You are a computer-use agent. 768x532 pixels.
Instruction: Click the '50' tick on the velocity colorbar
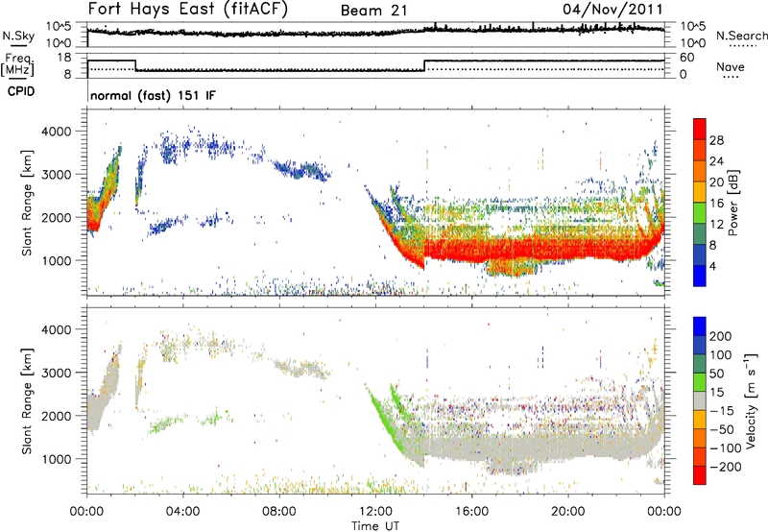pos(716,374)
